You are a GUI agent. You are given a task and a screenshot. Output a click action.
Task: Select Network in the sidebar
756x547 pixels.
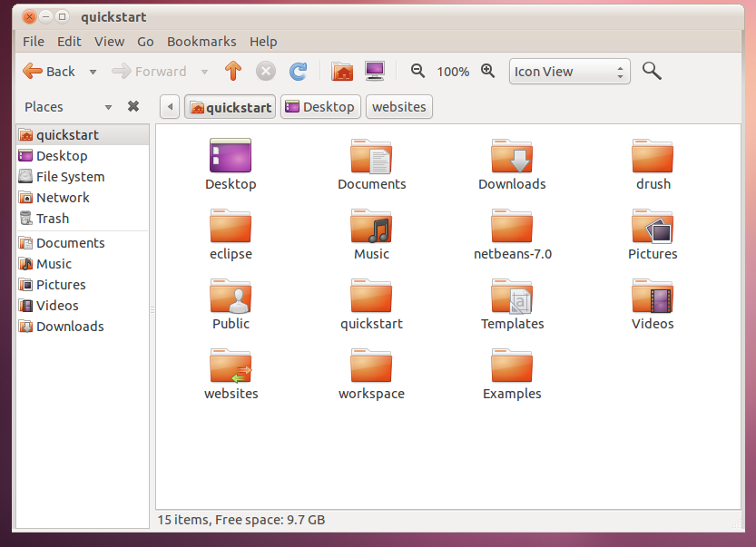(x=83, y=197)
